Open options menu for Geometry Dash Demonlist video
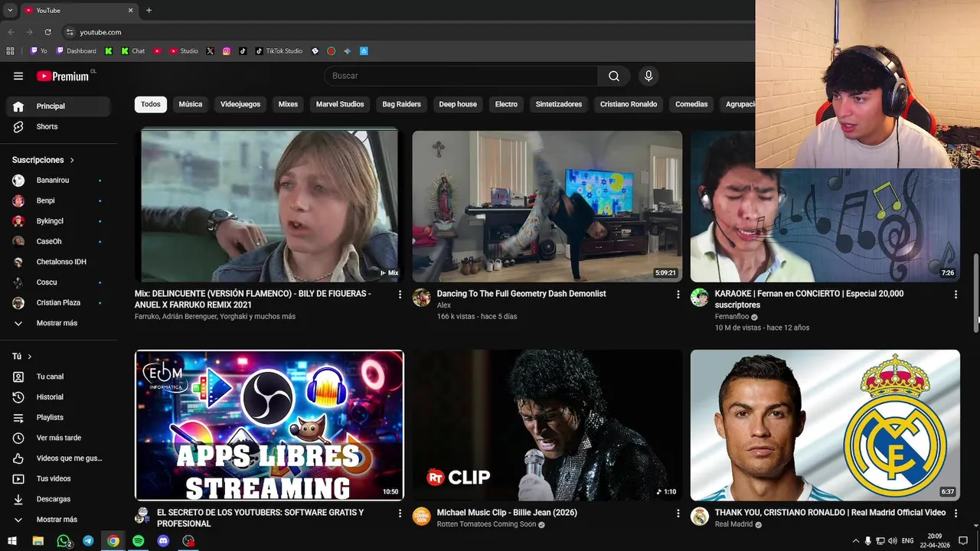Screen dimensions: 980x551 678,295
